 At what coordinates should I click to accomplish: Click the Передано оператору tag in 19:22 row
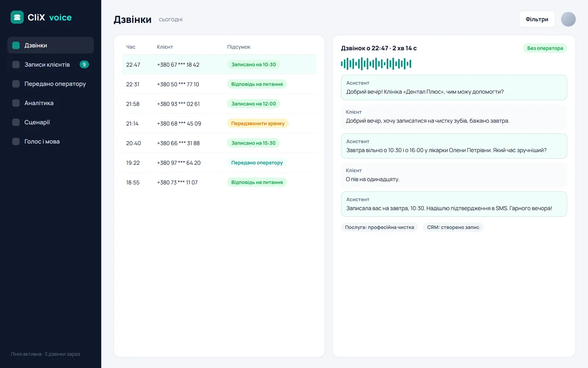[257, 163]
